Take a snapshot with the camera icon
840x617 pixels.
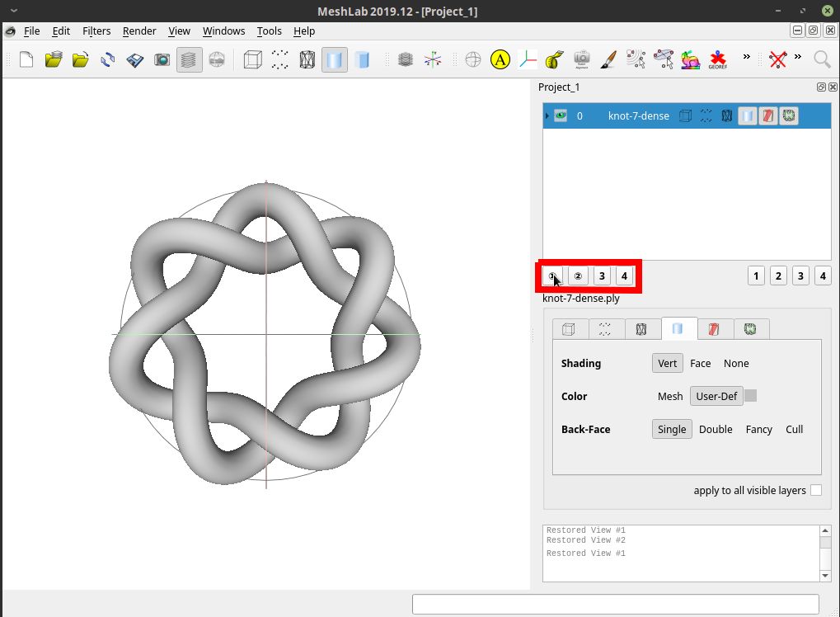162,59
